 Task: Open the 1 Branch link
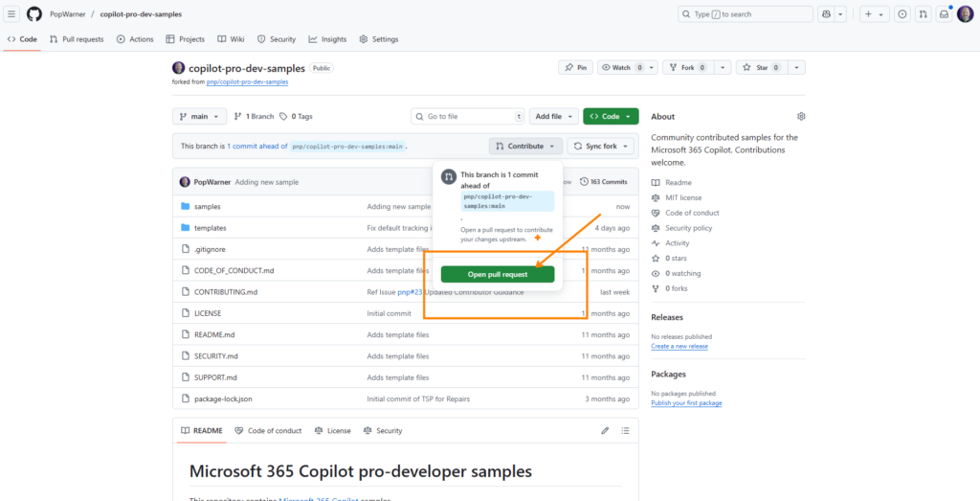click(x=254, y=116)
